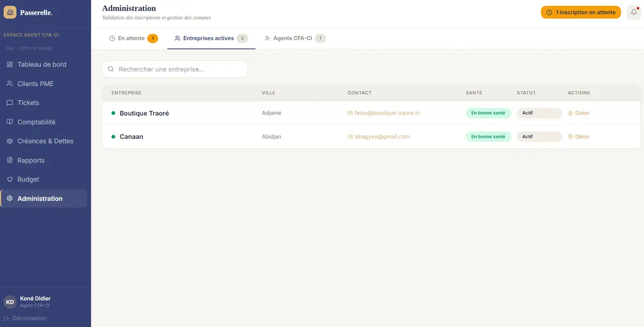Click the Adjamé city cell
Image resolution: width=644 pixels, height=327 pixels.
(x=271, y=113)
